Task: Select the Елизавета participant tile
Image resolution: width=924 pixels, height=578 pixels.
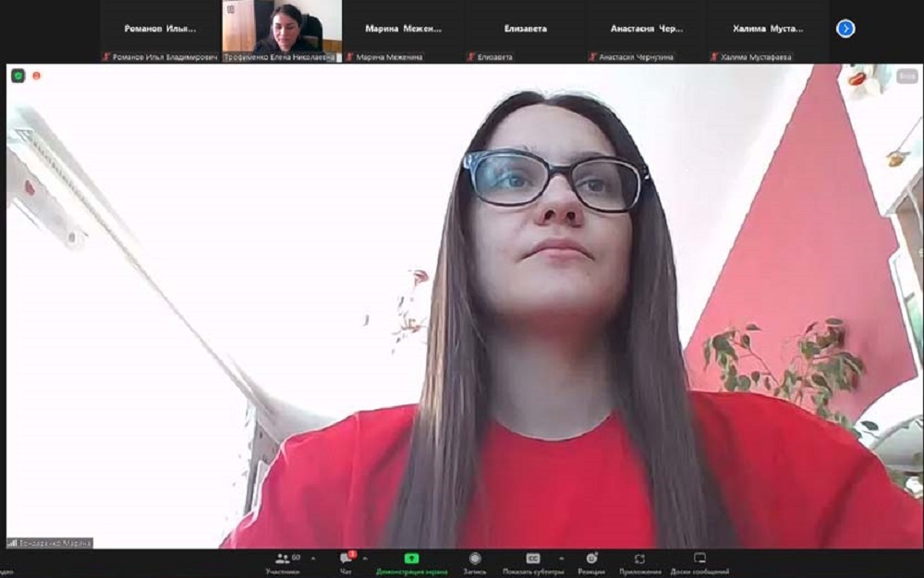Action: [525, 30]
